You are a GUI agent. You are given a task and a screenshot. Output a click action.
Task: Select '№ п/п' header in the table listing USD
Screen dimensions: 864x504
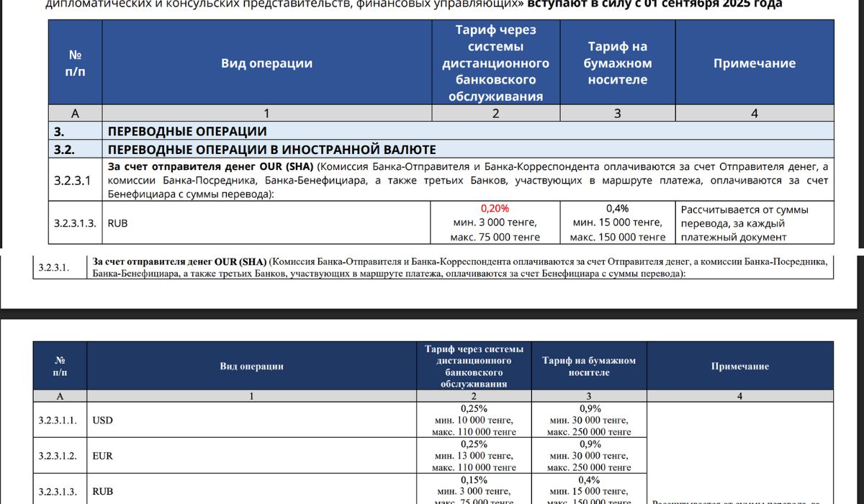60,366
